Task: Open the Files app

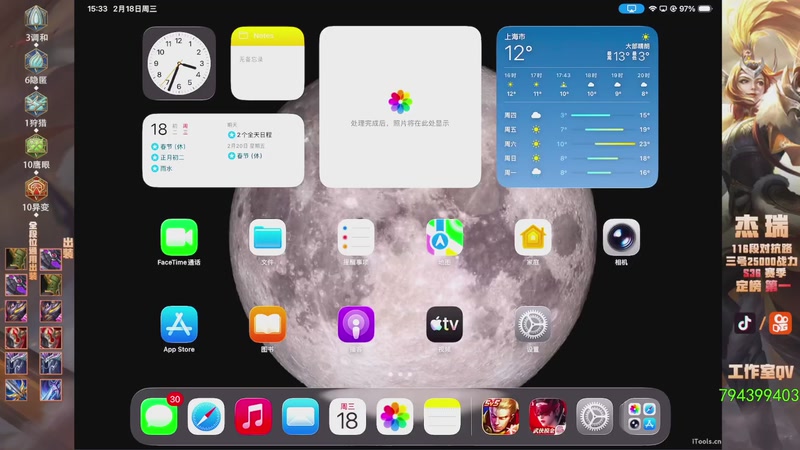Action: pyautogui.click(x=267, y=237)
